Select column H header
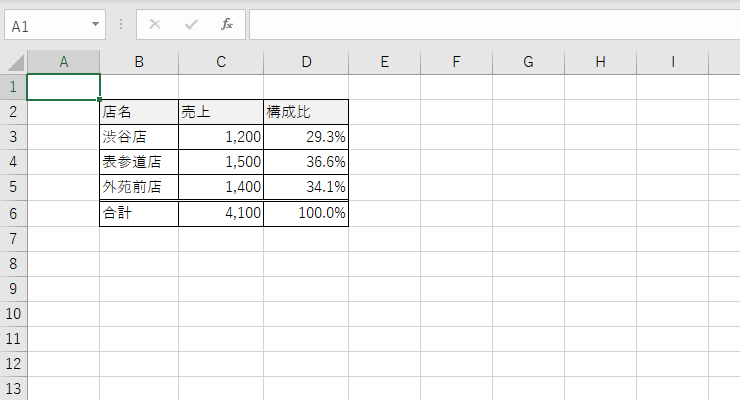This screenshot has width=740, height=400. 600,62
